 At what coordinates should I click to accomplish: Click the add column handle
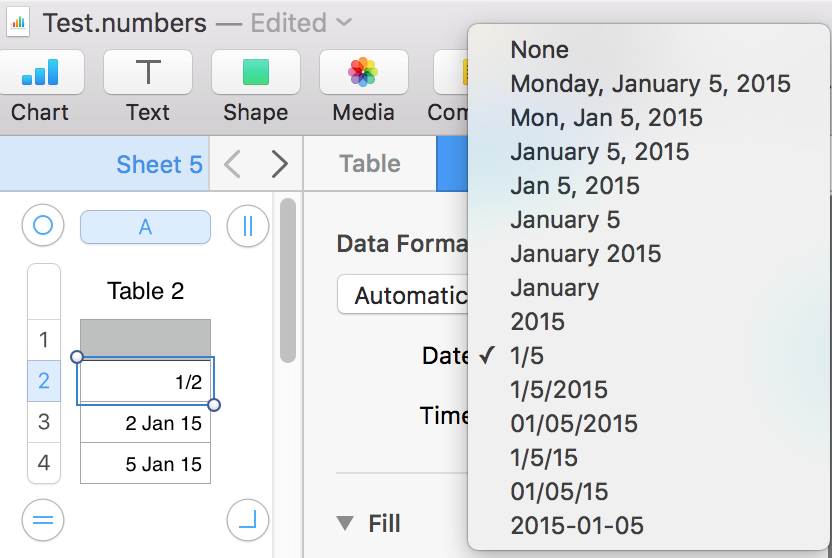pyautogui.click(x=247, y=226)
